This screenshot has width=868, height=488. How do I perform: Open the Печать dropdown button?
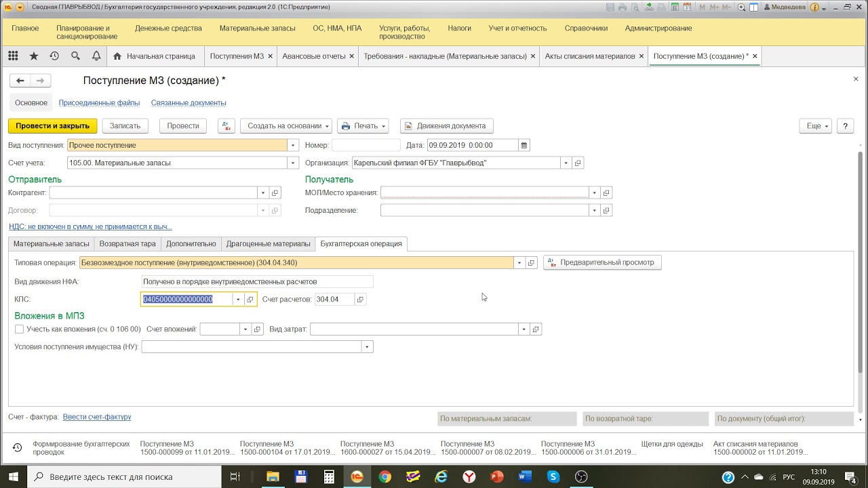(363, 126)
